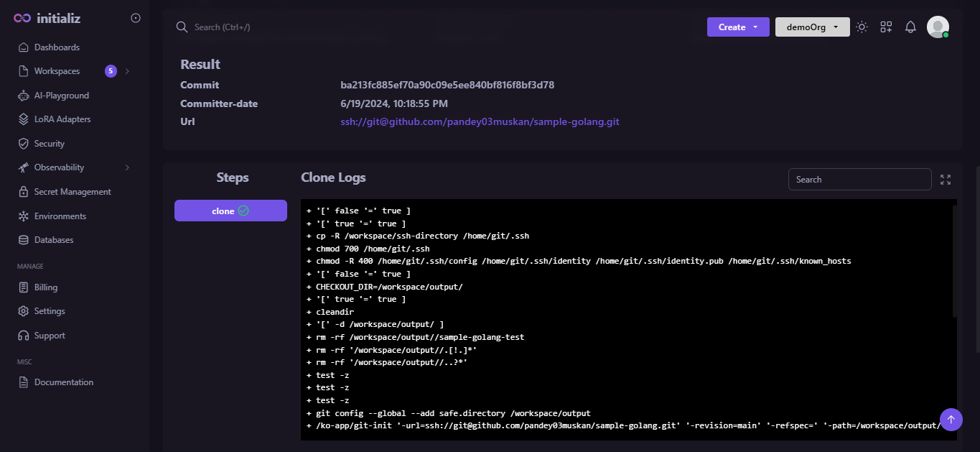Toggle light/dark theme sun icon

pyautogui.click(x=862, y=27)
